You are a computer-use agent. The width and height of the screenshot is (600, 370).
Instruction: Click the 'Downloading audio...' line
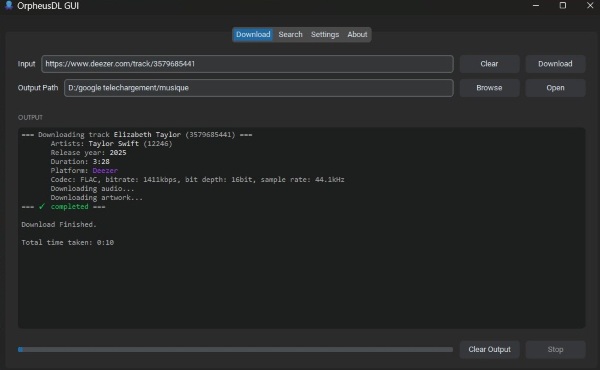tap(92, 189)
